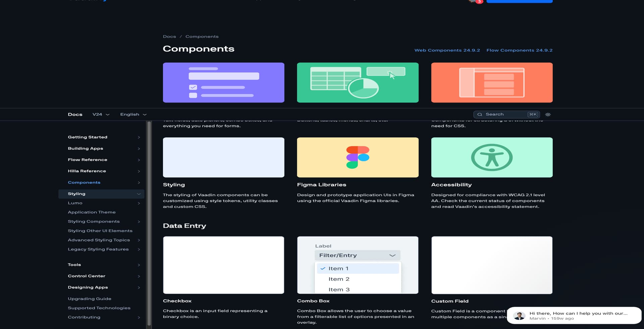Collapse the Styling sidebar section

[x=139, y=194]
